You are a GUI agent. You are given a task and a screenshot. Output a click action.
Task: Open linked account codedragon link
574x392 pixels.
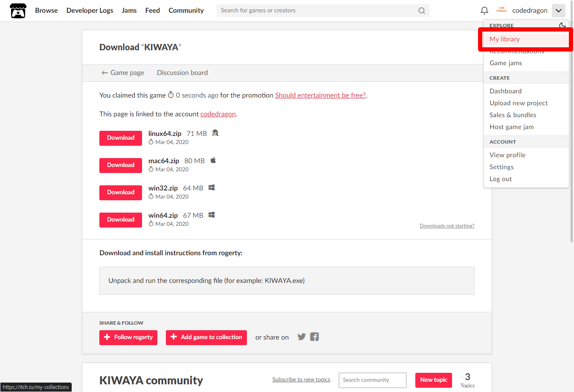pos(218,114)
